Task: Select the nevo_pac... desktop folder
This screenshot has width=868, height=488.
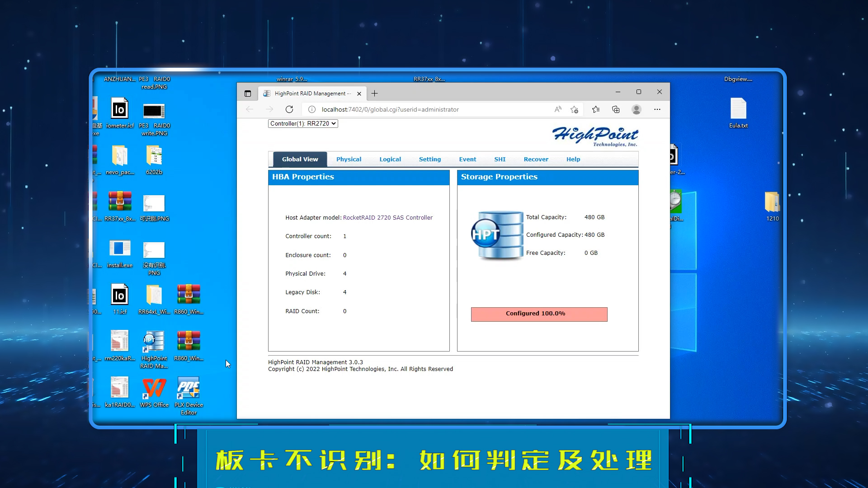Action: point(120,160)
